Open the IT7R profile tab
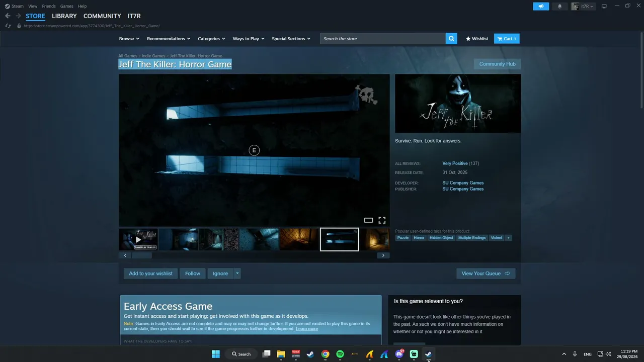Screen dimensions: 644x362 click(x=134, y=16)
